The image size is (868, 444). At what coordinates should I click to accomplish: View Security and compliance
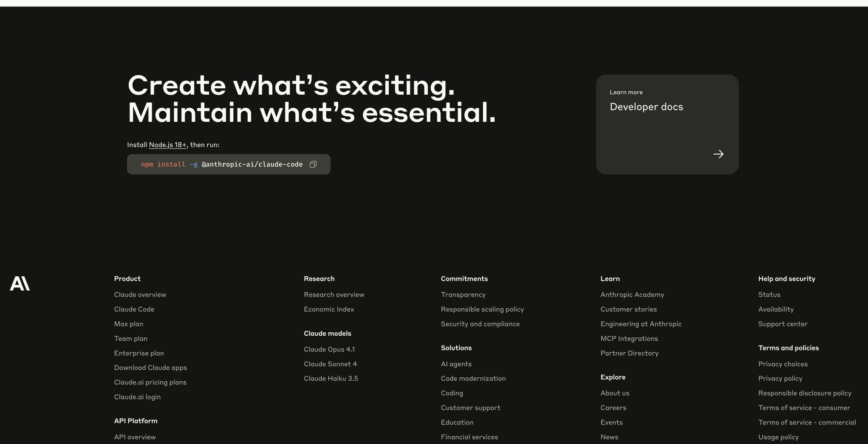pyautogui.click(x=480, y=324)
